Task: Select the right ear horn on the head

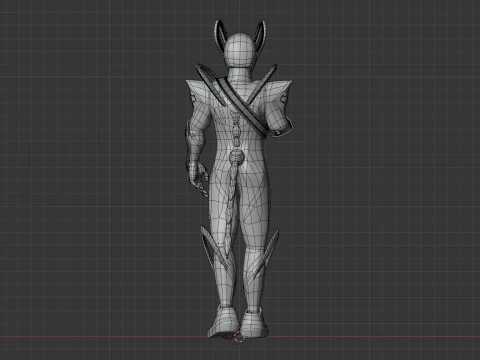Action: point(260,35)
